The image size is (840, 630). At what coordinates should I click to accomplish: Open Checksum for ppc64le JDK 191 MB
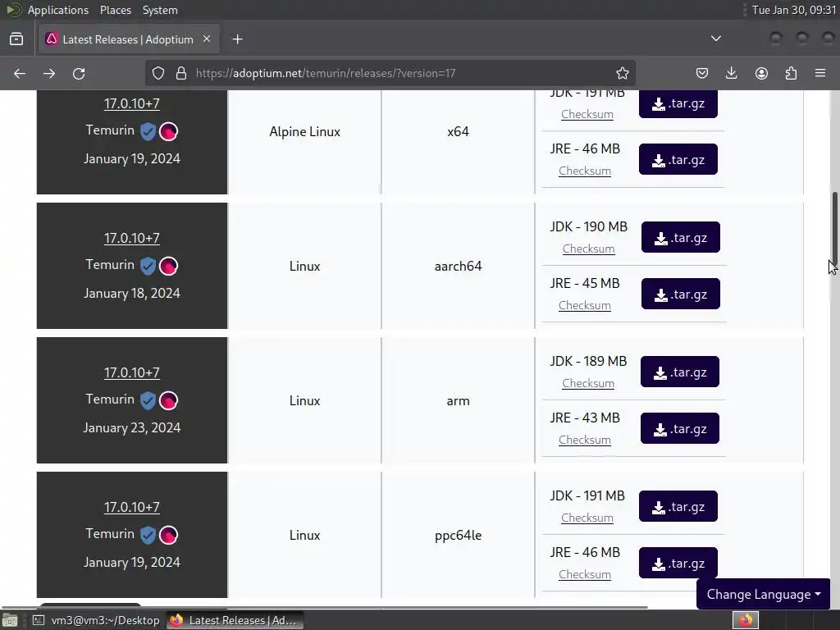[x=587, y=518]
